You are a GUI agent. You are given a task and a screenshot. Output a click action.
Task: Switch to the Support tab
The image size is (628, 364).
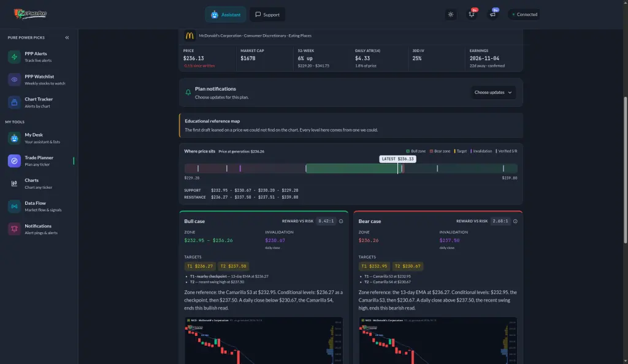267,15
